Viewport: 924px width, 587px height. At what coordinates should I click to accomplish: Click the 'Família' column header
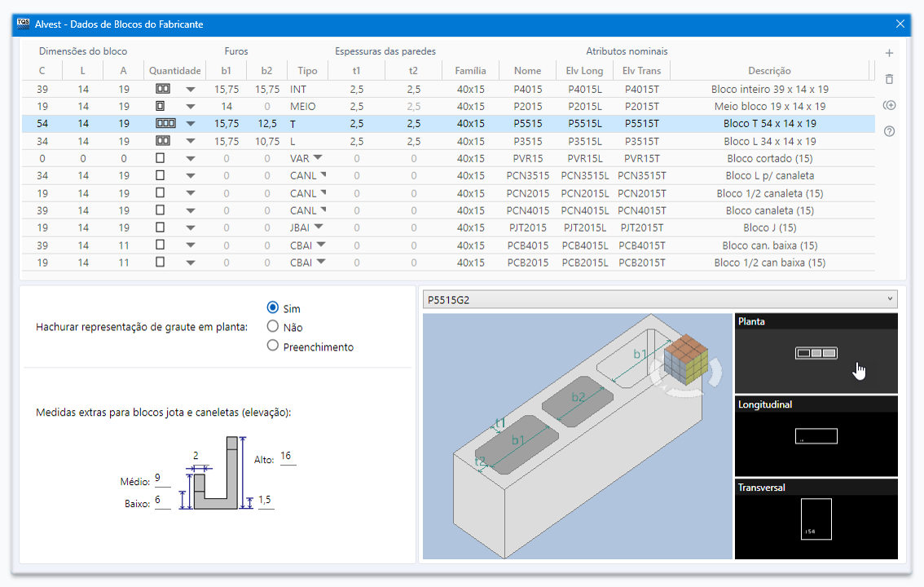[x=470, y=71]
